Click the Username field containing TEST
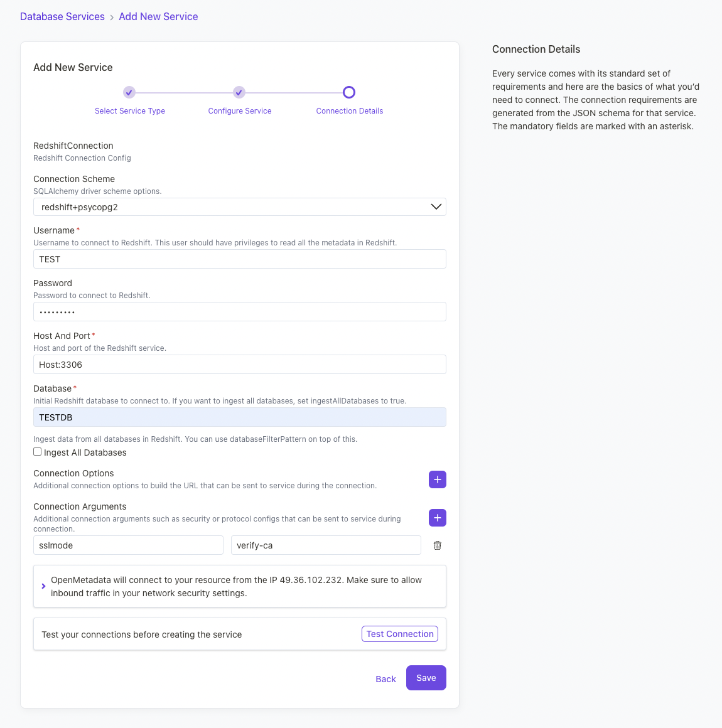Image resolution: width=722 pixels, height=728 pixels. tap(239, 259)
